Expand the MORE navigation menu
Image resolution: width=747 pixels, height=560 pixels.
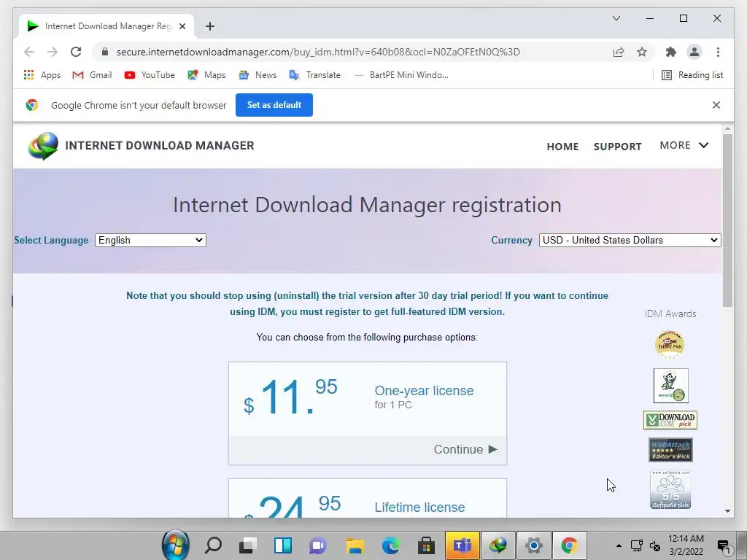point(684,145)
